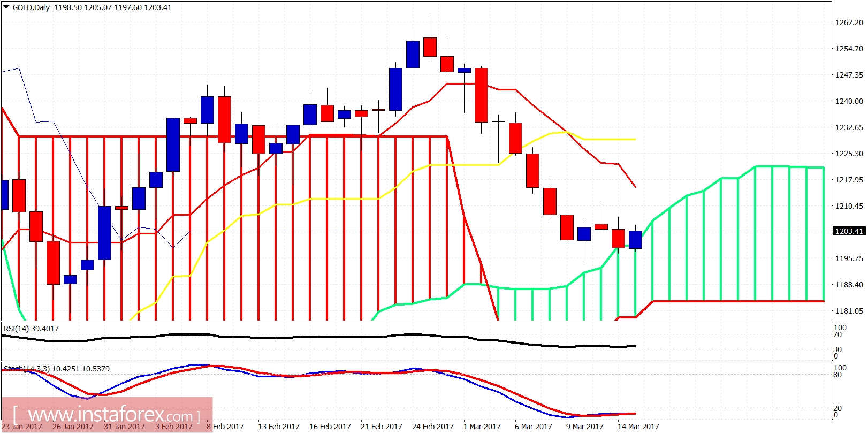The image size is (868, 434).
Task: Click the 6 Mar 2017 date label
Action: (x=534, y=427)
